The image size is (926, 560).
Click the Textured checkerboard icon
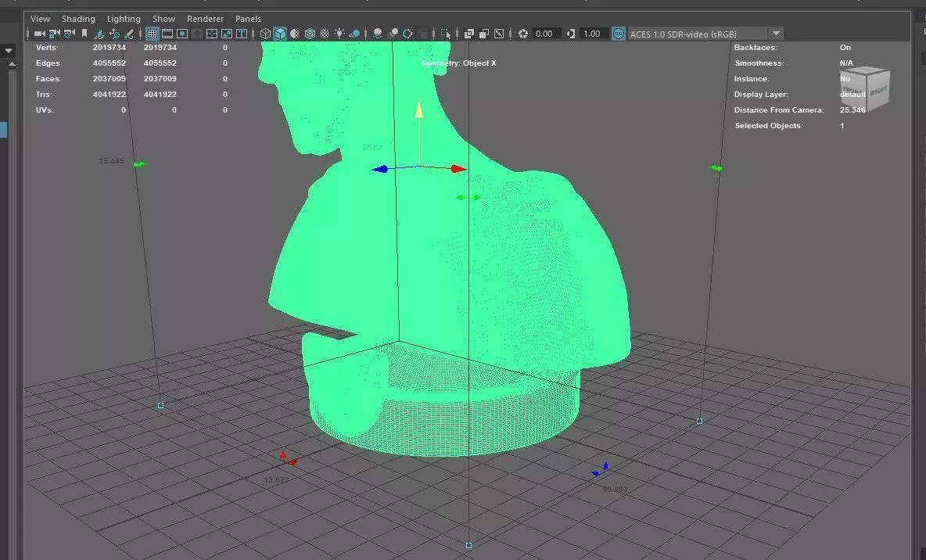(325, 34)
